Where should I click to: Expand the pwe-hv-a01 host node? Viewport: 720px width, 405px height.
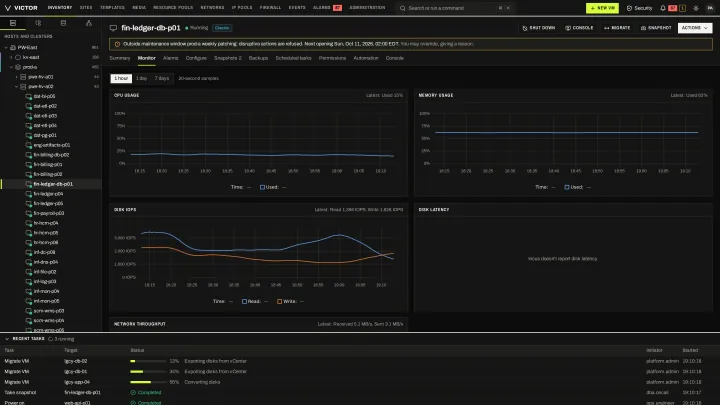17,77
